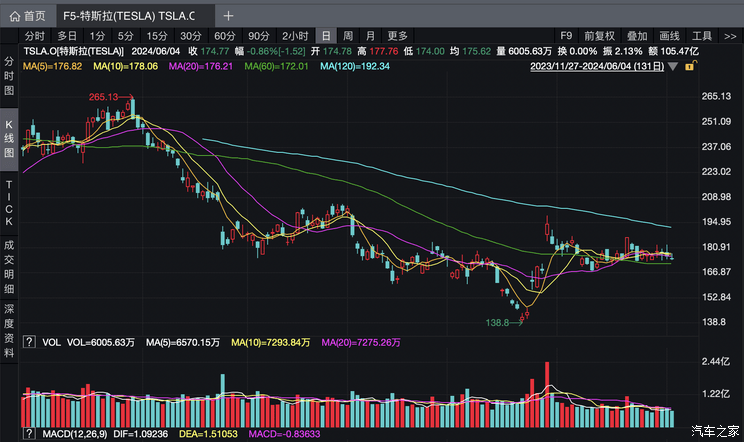Click the volume MA(5)=6570.15万 label
This screenshot has width=744, height=442.
[183, 342]
